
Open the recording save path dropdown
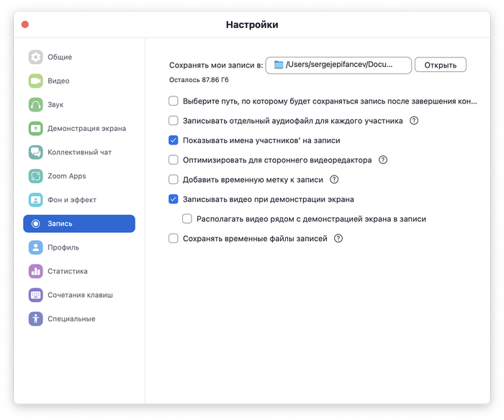[x=338, y=65]
